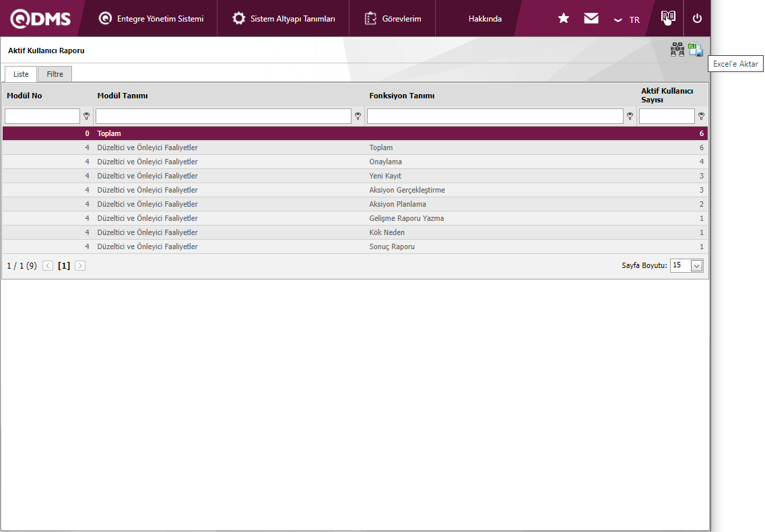
Task: Open the help book icon
Action: 667,18
